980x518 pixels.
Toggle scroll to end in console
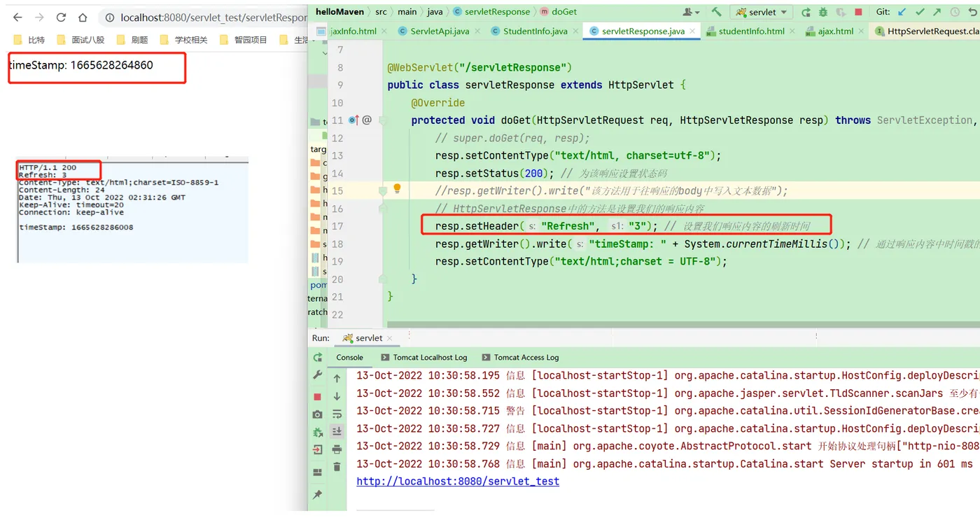[x=337, y=431]
